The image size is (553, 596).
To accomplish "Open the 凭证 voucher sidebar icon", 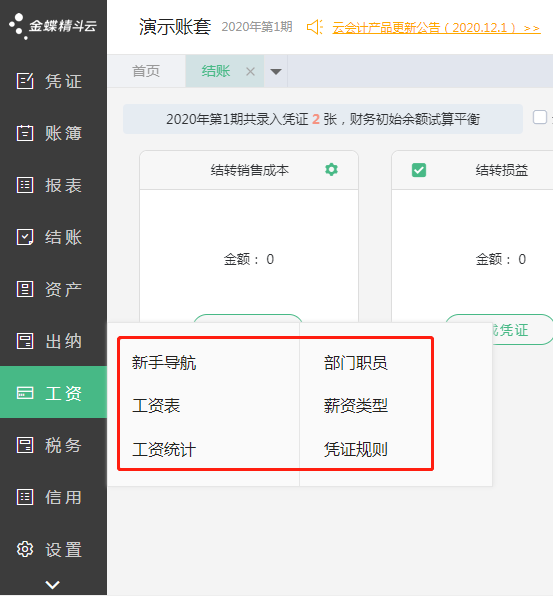I will pyautogui.click(x=25, y=81).
